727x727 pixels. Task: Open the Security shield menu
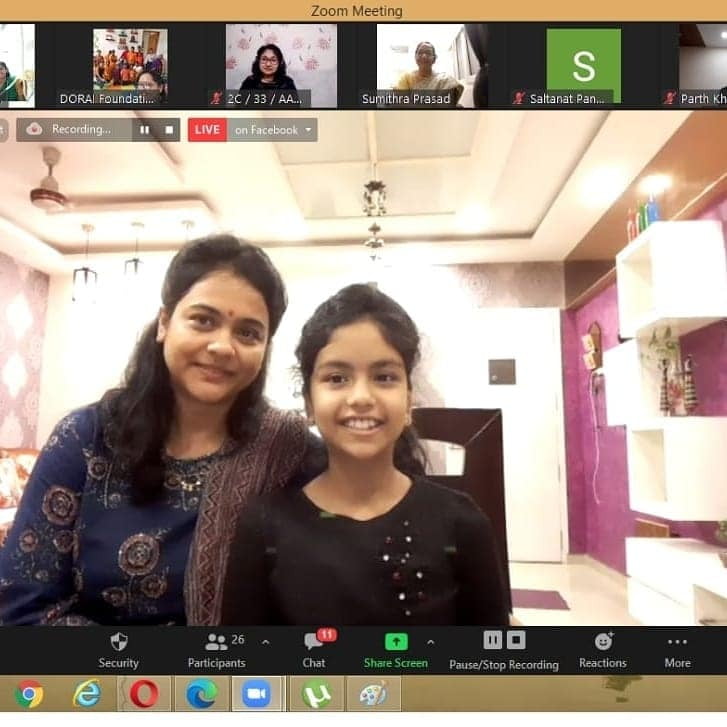click(x=118, y=642)
